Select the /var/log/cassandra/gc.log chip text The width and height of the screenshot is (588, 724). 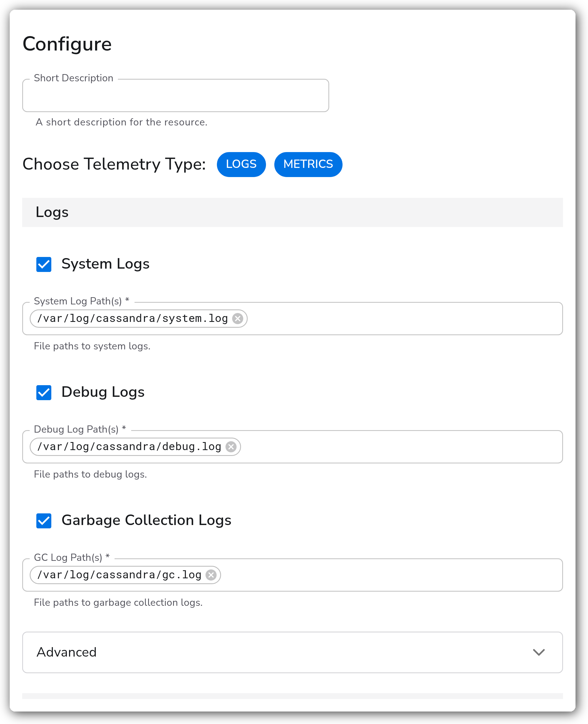click(119, 575)
